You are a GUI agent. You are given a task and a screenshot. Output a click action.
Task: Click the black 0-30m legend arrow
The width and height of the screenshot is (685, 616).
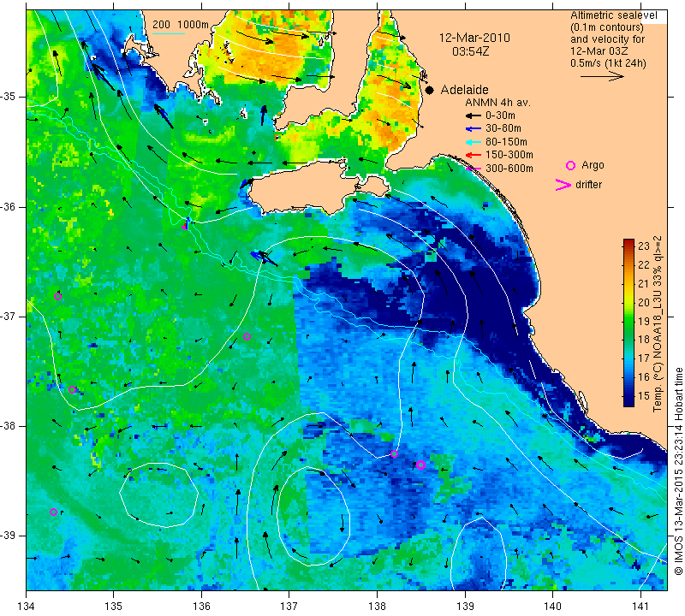tap(474, 115)
